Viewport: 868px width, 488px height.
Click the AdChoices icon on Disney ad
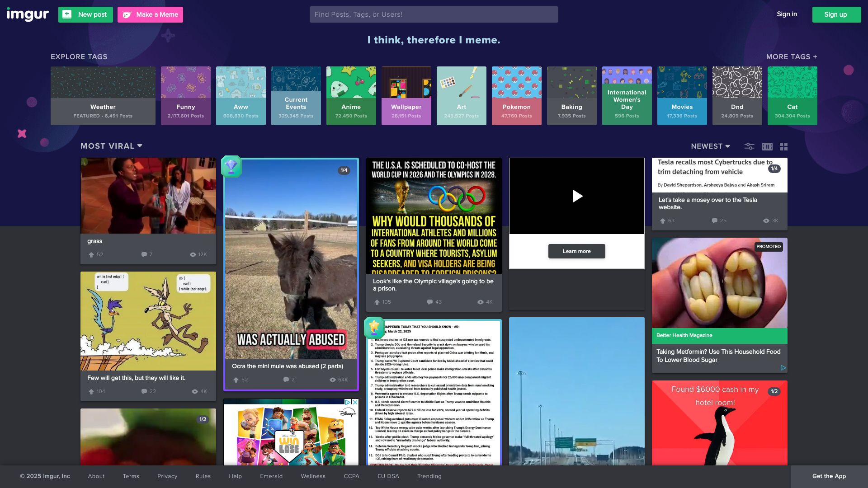pos(348,402)
